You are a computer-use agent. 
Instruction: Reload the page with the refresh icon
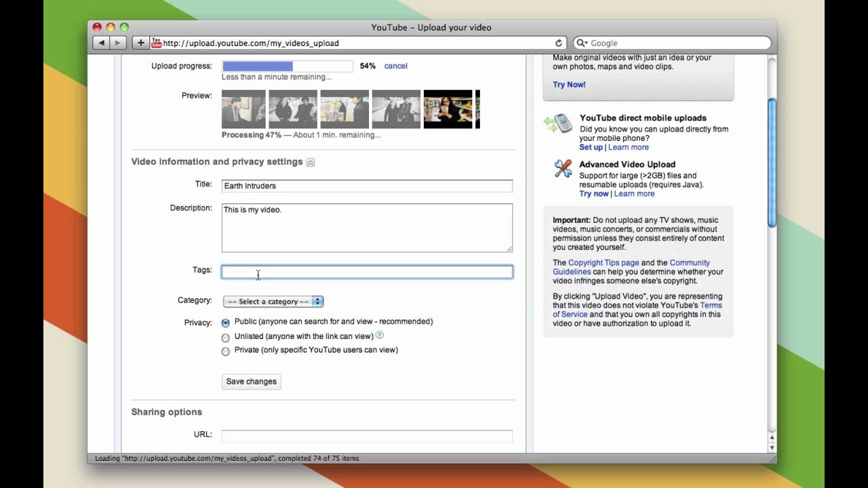[x=559, y=43]
